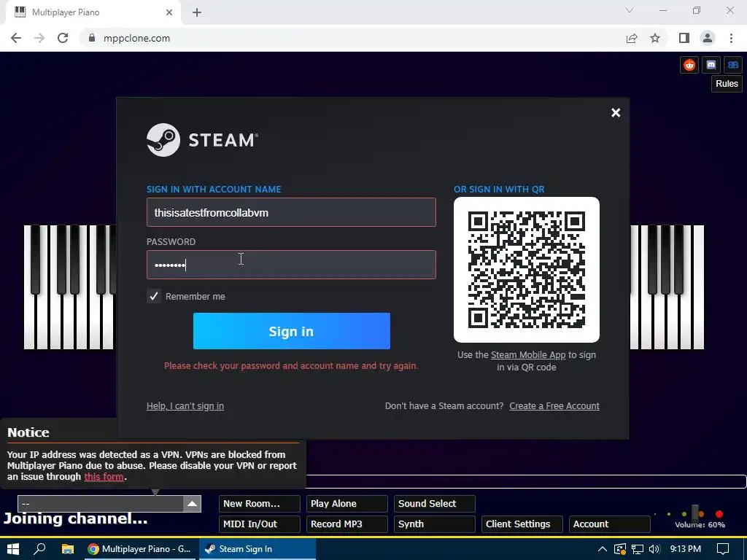747x560 pixels.
Task: Click the network tray icon
Action: point(637,549)
